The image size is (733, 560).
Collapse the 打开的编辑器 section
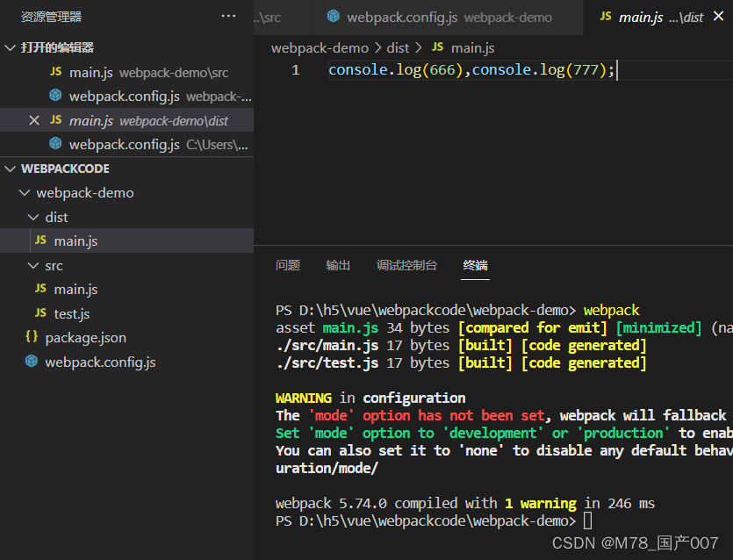(9, 47)
